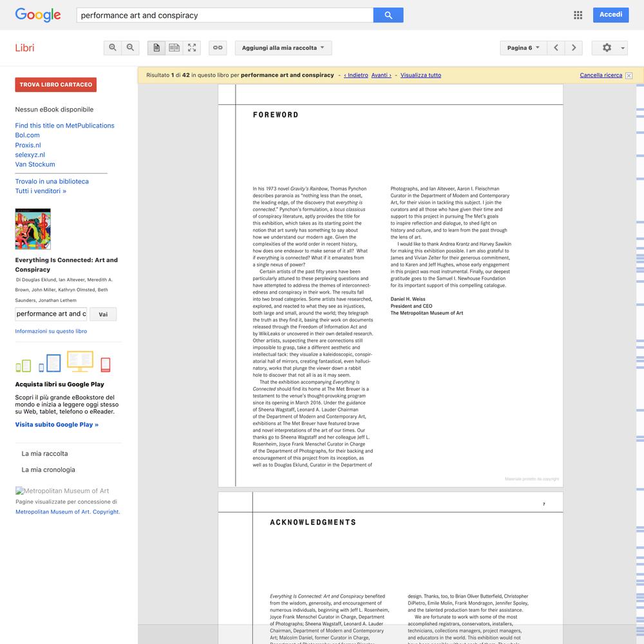This screenshot has width=644, height=644.
Task: Open the Metropolitan Museum of Art copyright link
Action: pos(68,512)
